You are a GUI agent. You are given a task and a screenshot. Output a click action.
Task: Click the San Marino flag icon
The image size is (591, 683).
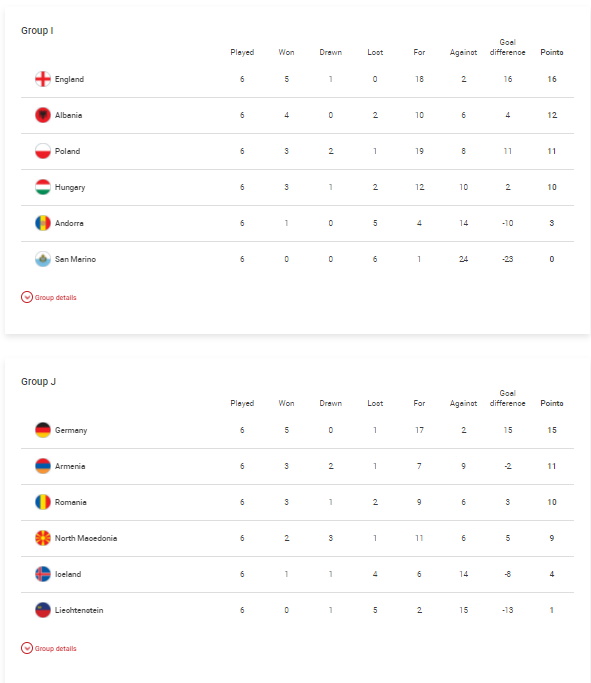[43, 259]
